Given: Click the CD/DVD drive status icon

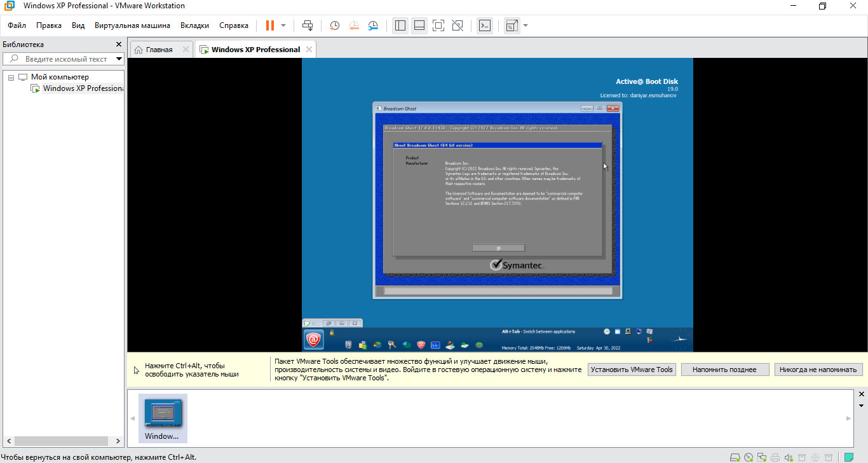Looking at the screenshot, I should pos(749,457).
